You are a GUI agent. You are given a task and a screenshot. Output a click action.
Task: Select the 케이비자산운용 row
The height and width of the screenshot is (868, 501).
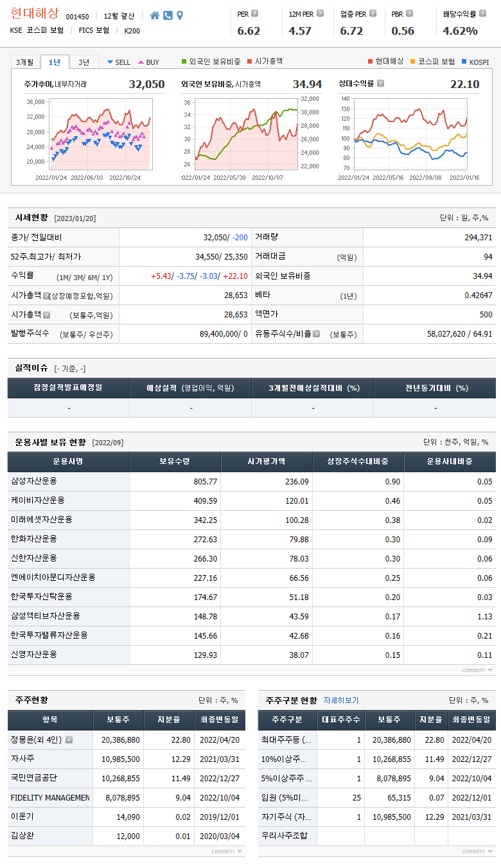tap(251, 500)
